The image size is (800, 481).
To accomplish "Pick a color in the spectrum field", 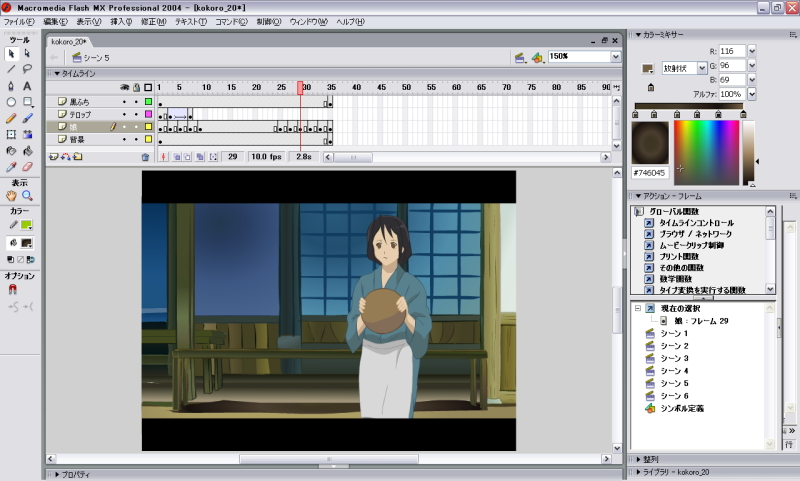I will (706, 153).
